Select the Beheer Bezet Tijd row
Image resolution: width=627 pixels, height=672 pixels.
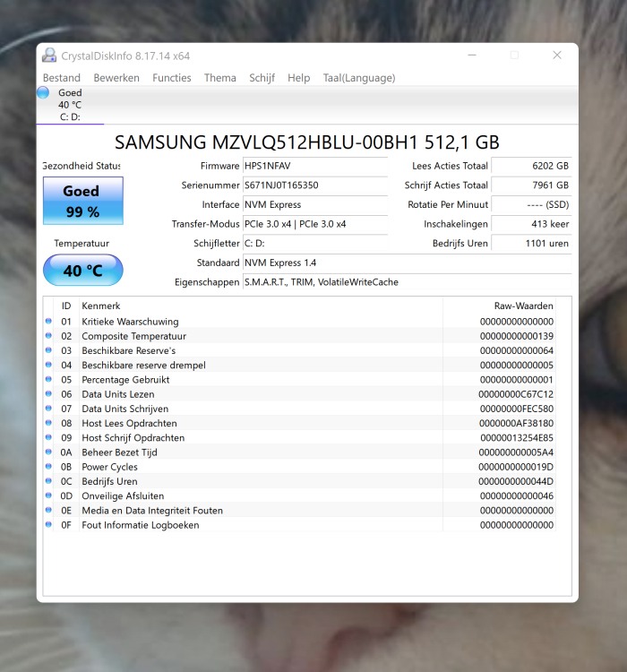299,452
